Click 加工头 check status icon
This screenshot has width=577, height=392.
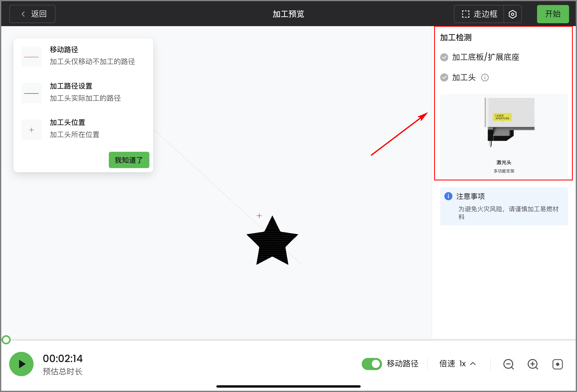point(444,78)
